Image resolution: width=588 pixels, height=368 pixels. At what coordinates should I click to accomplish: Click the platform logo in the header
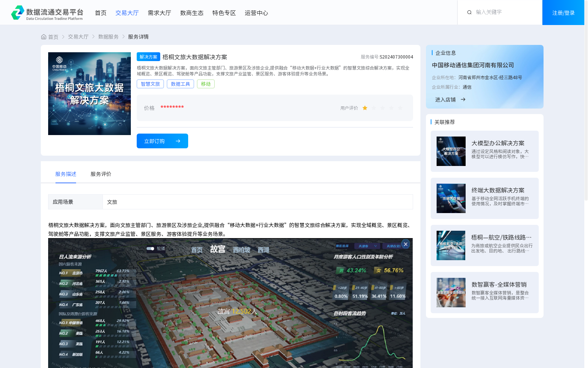[47, 13]
